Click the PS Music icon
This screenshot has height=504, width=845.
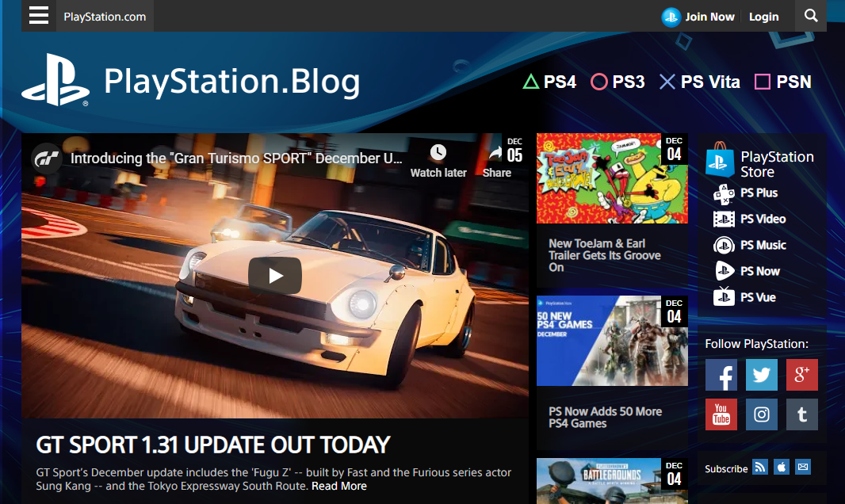[x=724, y=246]
